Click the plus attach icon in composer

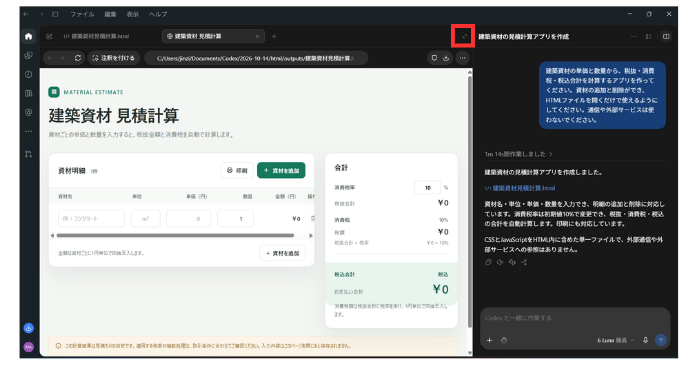[489, 341]
